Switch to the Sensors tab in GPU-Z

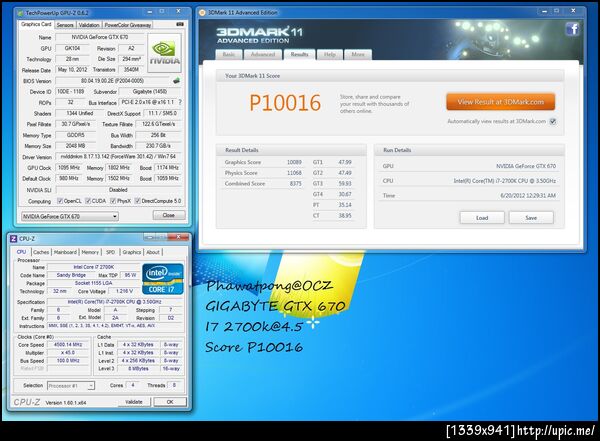(65, 25)
